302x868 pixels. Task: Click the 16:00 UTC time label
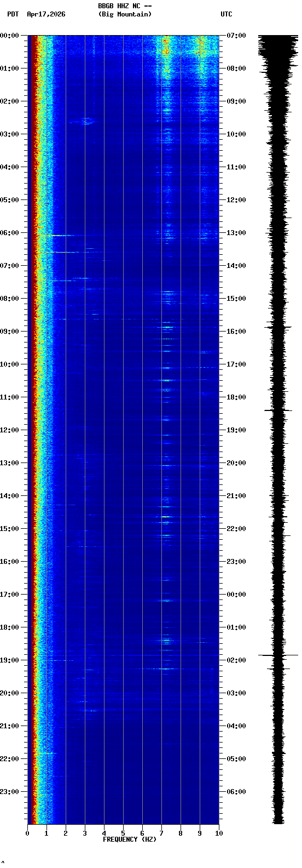pos(236,332)
